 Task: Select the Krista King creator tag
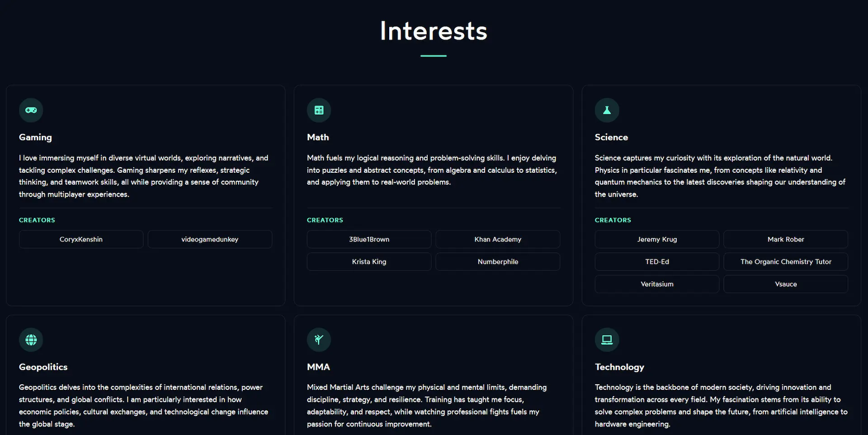[368, 261]
